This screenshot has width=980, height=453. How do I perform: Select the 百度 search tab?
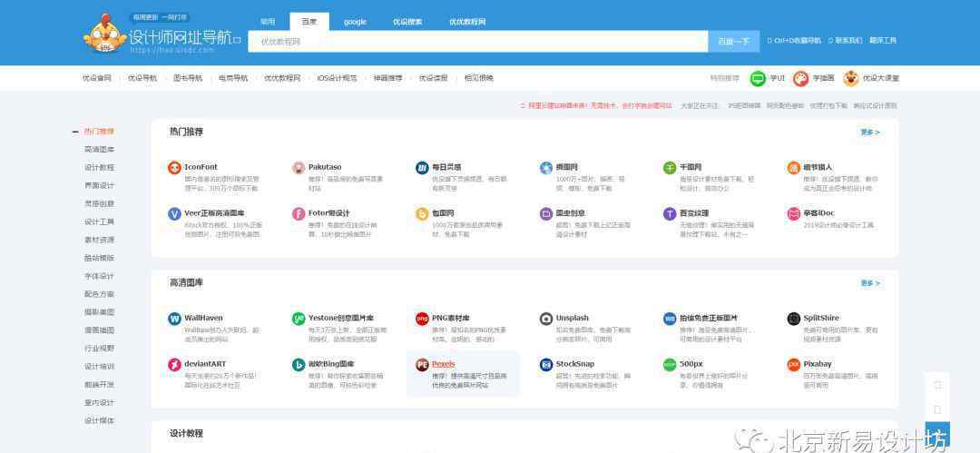[x=309, y=22]
